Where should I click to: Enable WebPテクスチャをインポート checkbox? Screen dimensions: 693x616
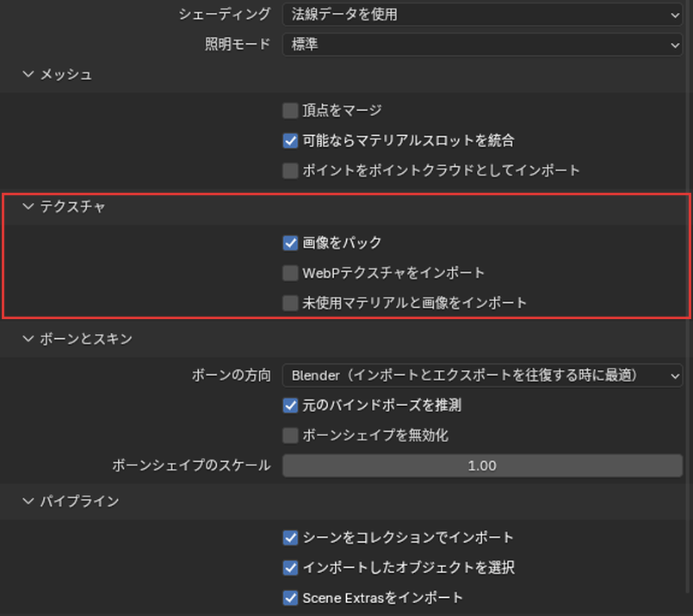point(290,273)
